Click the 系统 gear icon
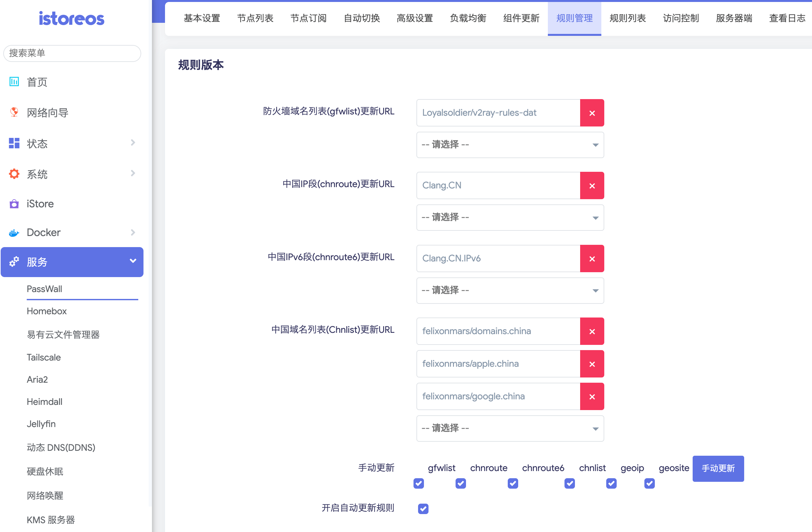The width and height of the screenshot is (812, 532). 14,174
